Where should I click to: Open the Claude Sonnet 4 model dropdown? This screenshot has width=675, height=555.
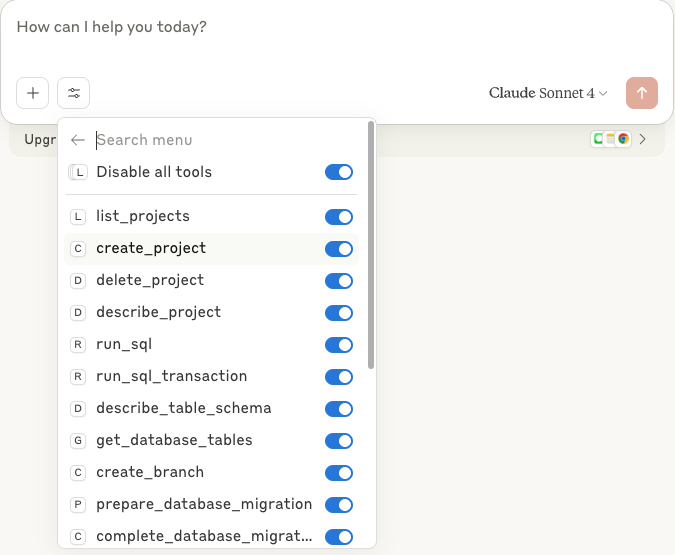[x=548, y=93]
